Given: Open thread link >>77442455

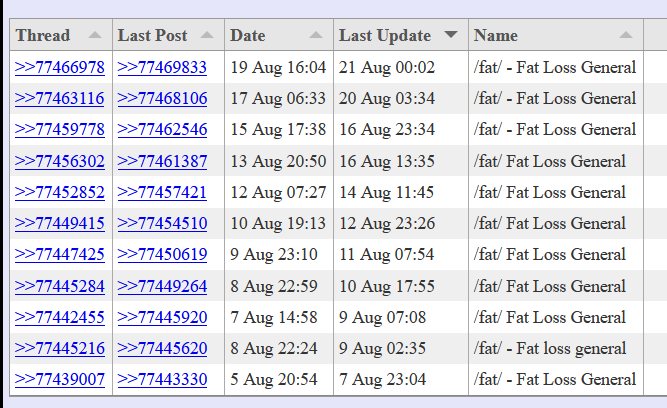Looking at the screenshot, I should tap(60, 317).
